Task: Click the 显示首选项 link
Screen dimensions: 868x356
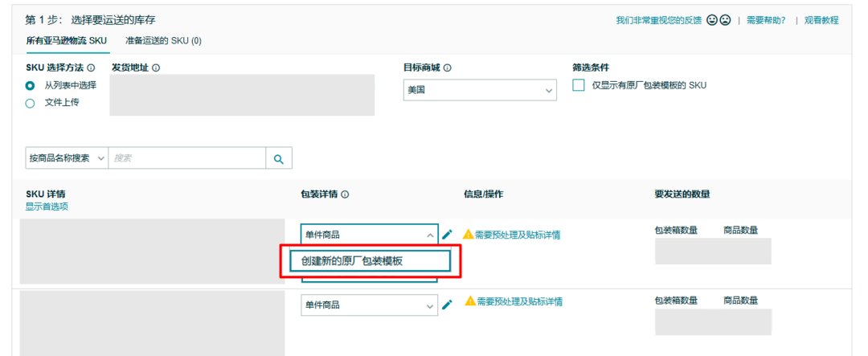Action: [x=47, y=207]
